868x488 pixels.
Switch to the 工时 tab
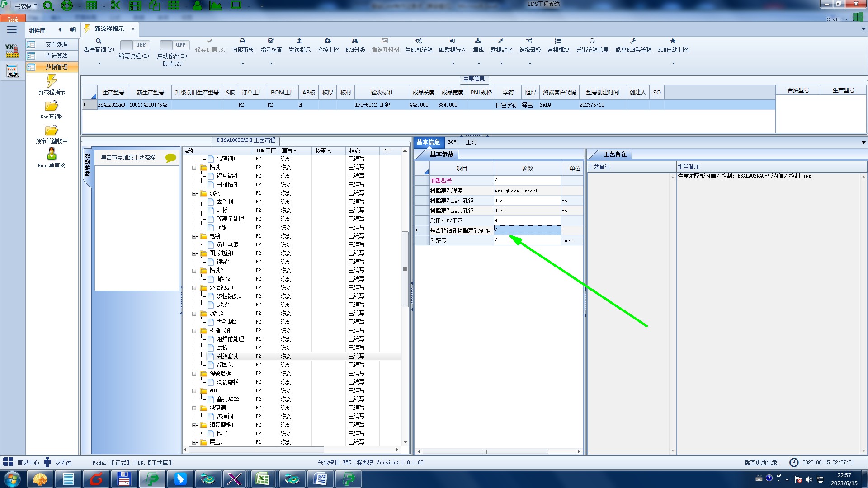click(471, 142)
